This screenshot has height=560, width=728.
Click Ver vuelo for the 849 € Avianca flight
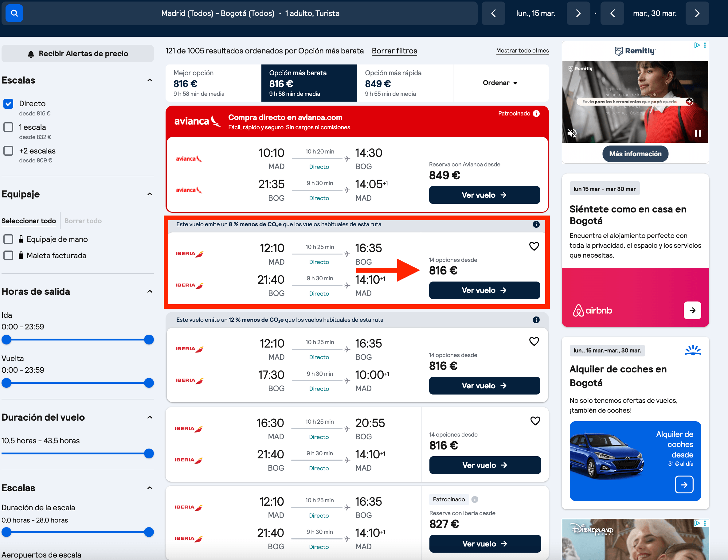click(484, 195)
